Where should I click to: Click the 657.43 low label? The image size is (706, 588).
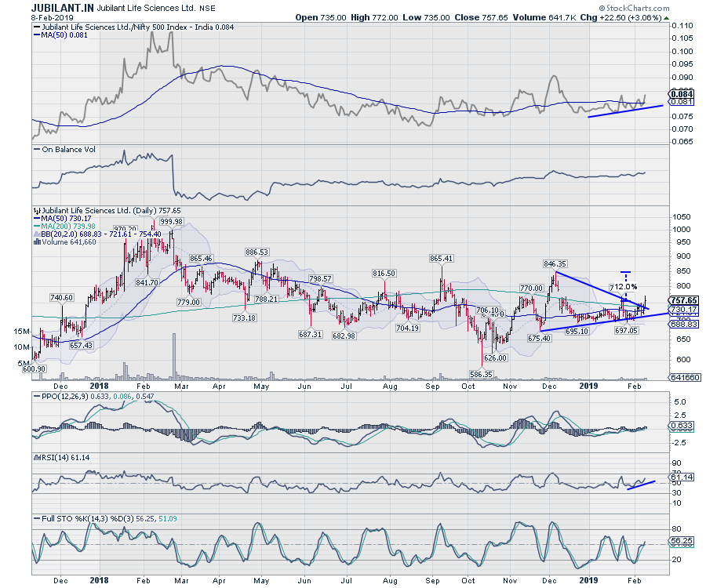click(81, 345)
